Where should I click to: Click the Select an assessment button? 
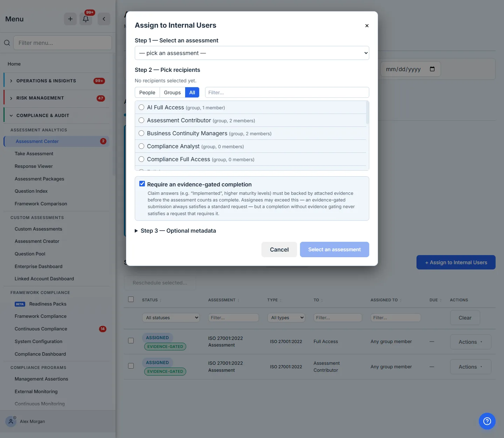[335, 249]
